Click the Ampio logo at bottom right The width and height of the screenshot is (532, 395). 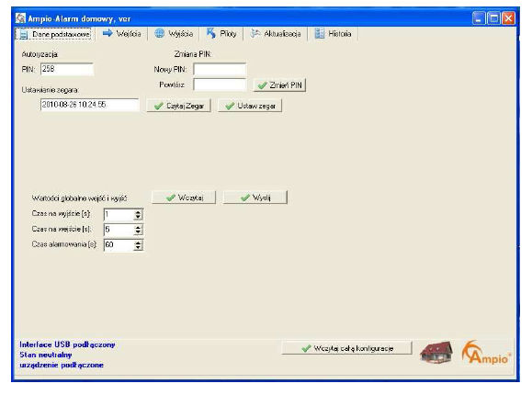coord(486,353)
